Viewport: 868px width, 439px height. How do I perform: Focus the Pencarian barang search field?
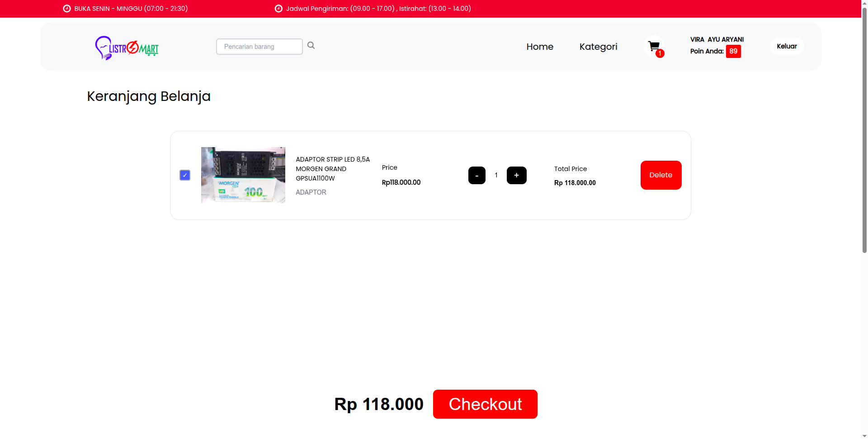coord(259,47)
